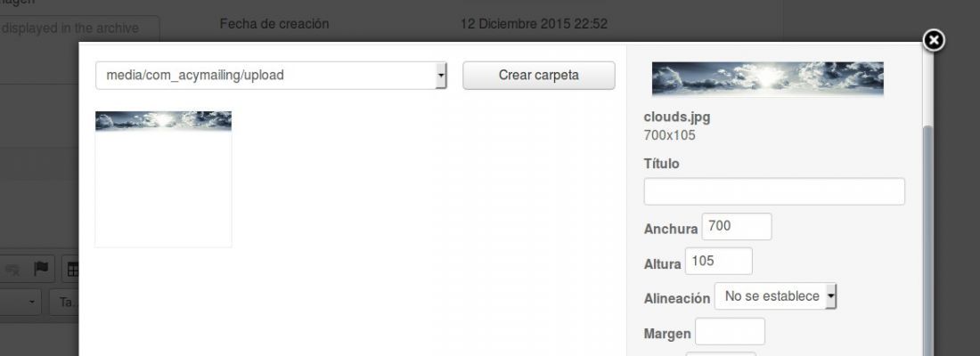Click the dialog's vertical scrollbar
This screenshot has width=980, height=356.
click(927, 240)
